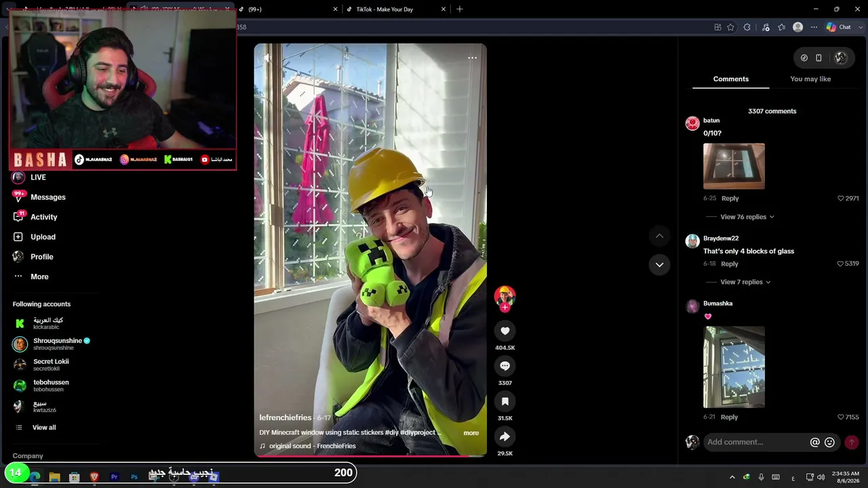Save video using the bookmark icon

pos(505,401)
